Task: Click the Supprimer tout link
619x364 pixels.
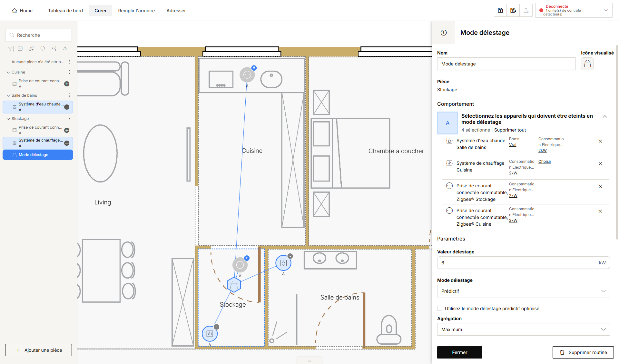Action: pyautogui.click(x=510, y=130)
